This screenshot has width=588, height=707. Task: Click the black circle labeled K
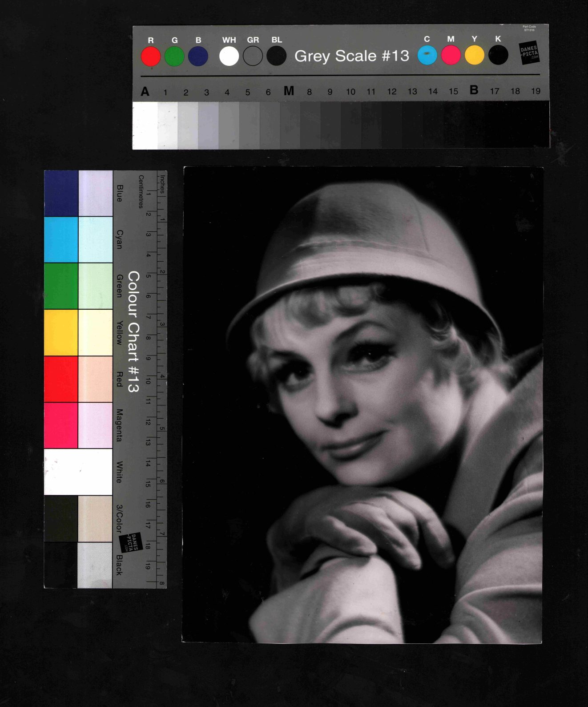[498, 55]
